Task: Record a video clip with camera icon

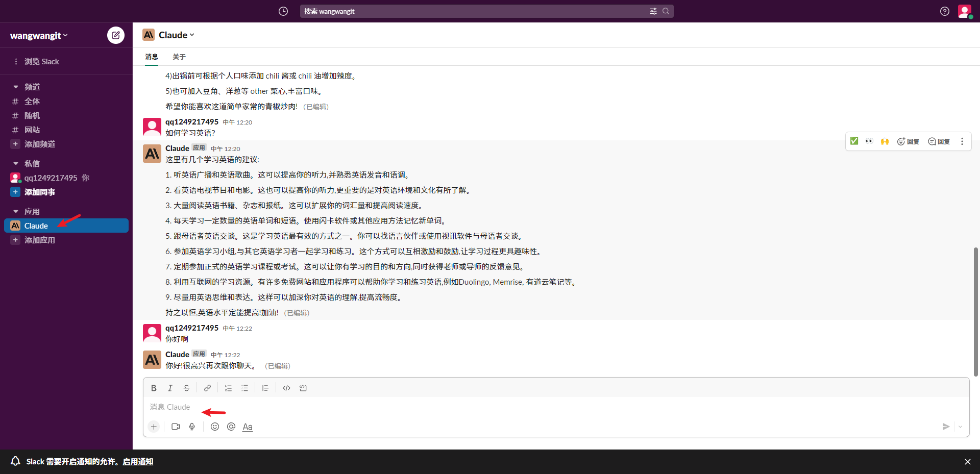Action: tap(176, 427)
